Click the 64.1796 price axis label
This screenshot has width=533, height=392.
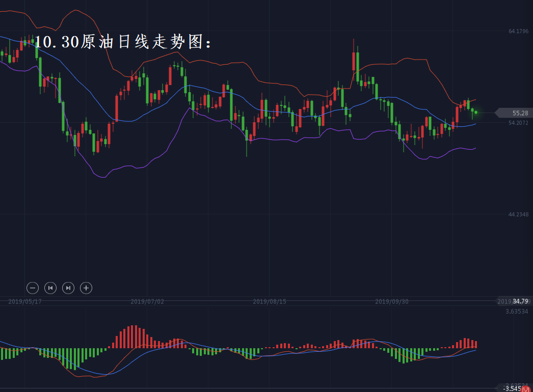pos(518,32)
